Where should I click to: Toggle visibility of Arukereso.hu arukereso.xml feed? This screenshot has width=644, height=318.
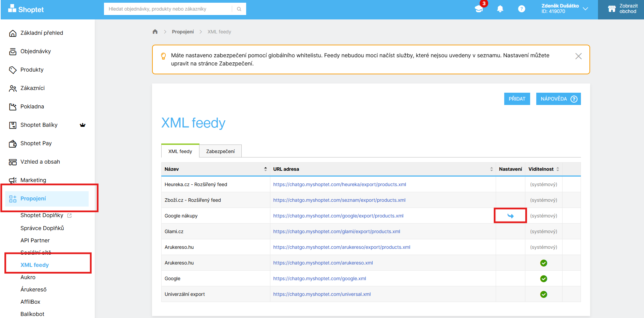pos(544,263)
